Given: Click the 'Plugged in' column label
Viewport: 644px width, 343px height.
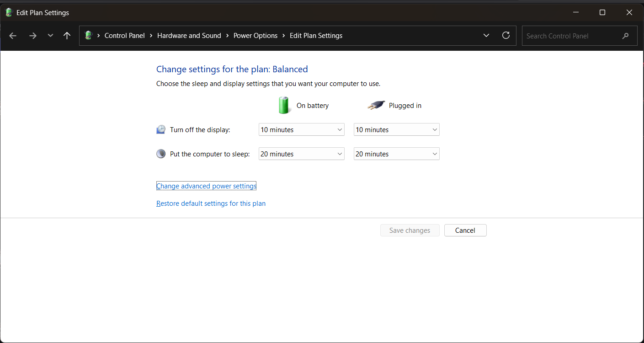Looking at the screenshot, I should [405, 106].
